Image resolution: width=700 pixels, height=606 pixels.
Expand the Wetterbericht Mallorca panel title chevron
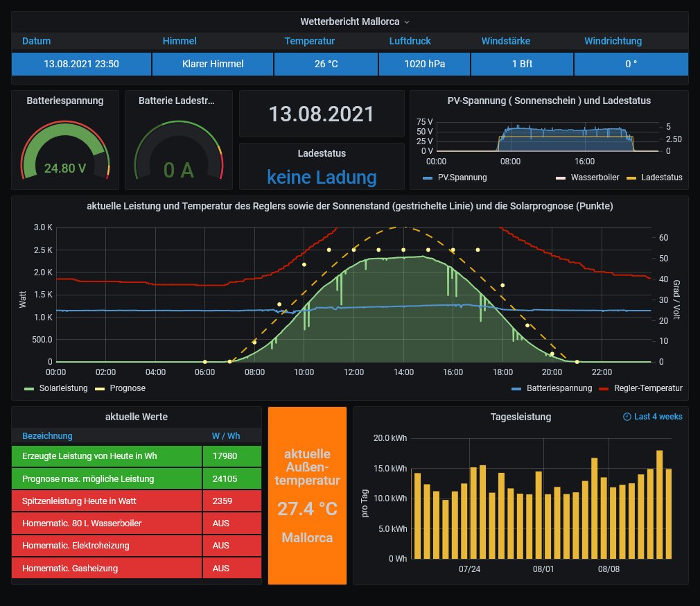tap(407, 22)
